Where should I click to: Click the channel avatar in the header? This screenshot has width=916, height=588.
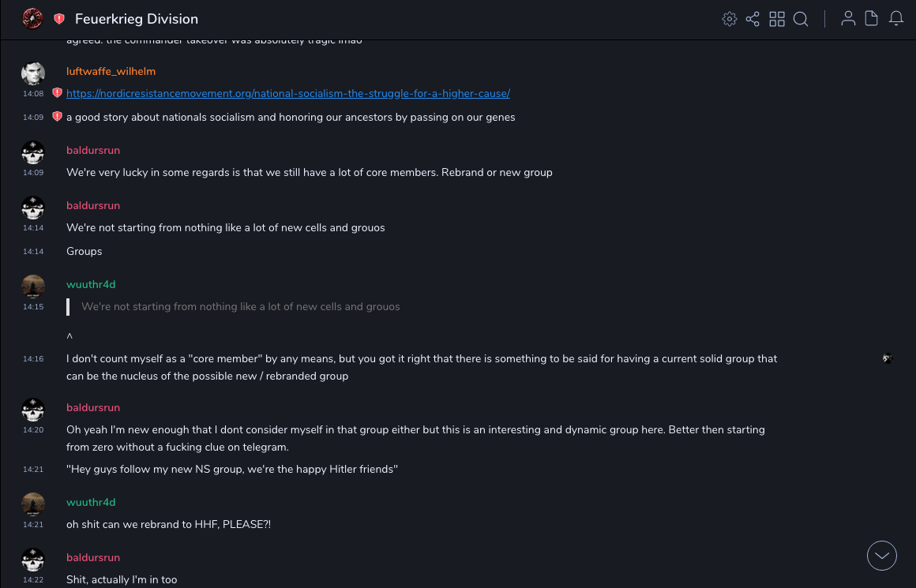32,19
